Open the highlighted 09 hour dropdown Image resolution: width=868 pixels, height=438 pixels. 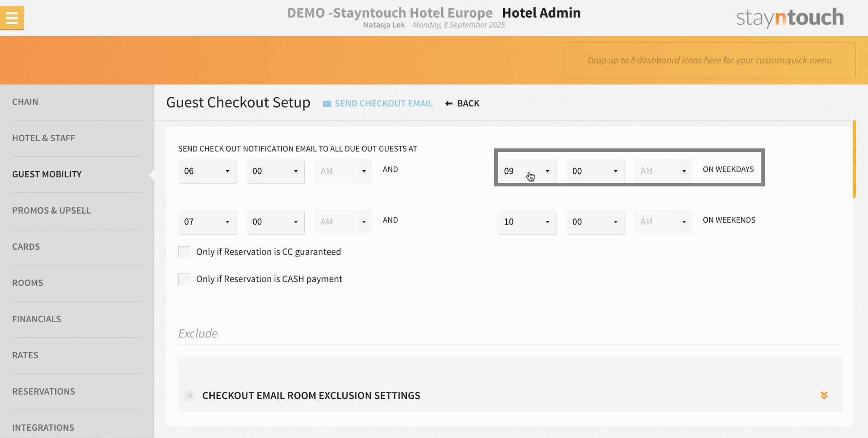(x=526, y=171)
